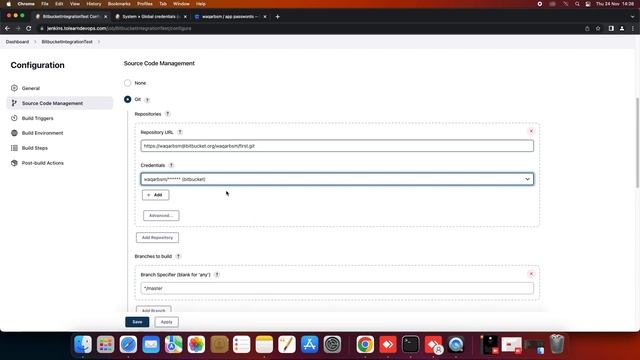
Task: Reload the current page
Action: 29,29
